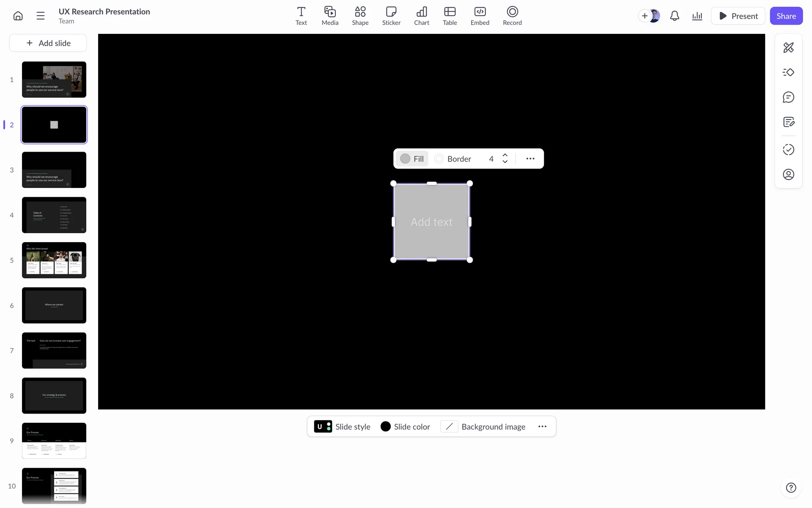This screenshot has width=812, height=508.
Task: Select the Sticker tool
Action: [391, 16]
